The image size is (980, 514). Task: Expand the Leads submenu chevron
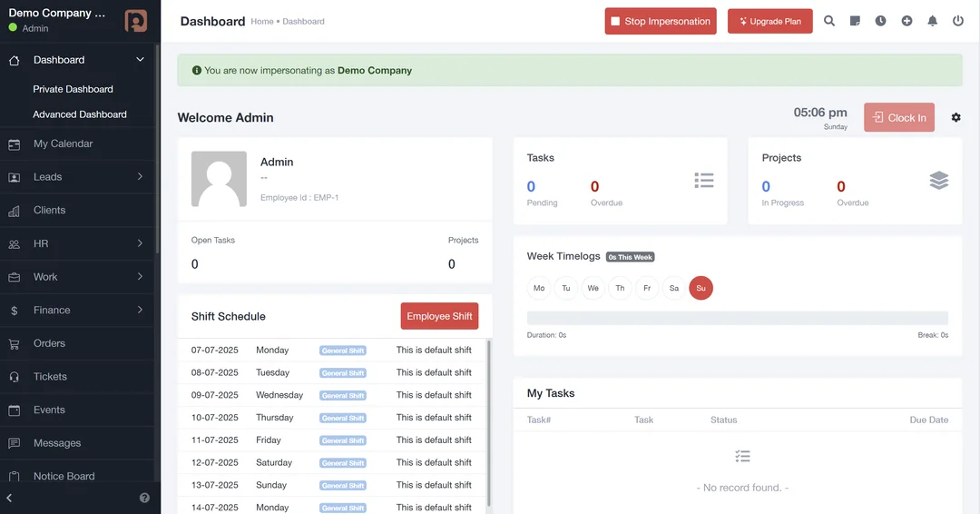(140, 176)
